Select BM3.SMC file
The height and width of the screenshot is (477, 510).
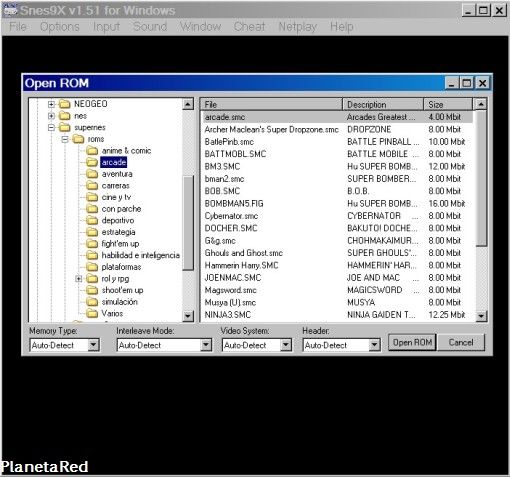(x=337, y=166)
